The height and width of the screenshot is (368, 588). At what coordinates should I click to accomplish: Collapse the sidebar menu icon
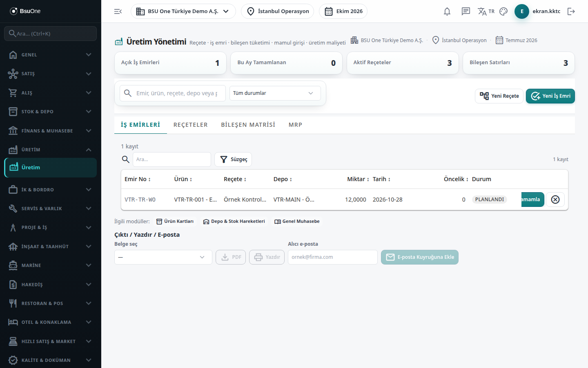[118, 11]
